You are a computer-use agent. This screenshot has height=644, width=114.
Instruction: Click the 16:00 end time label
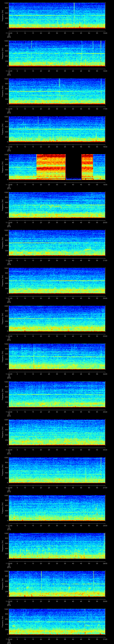tap(105, 71)
